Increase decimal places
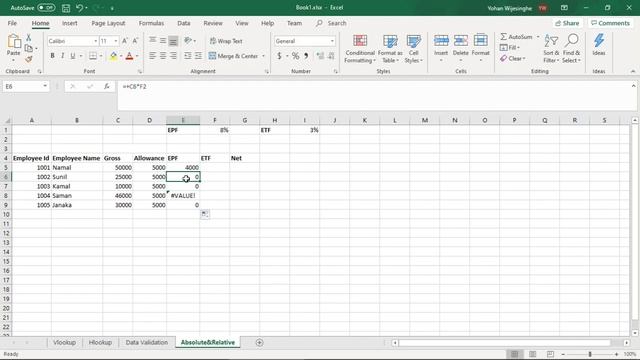This screenshot has height=360, width=640. [x=320, y=56]
